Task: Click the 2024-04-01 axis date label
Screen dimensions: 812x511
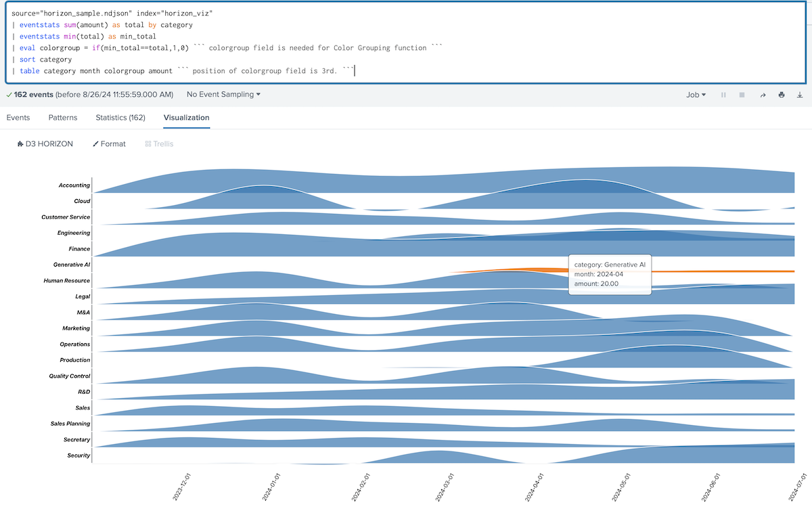Action: point(534,487)
